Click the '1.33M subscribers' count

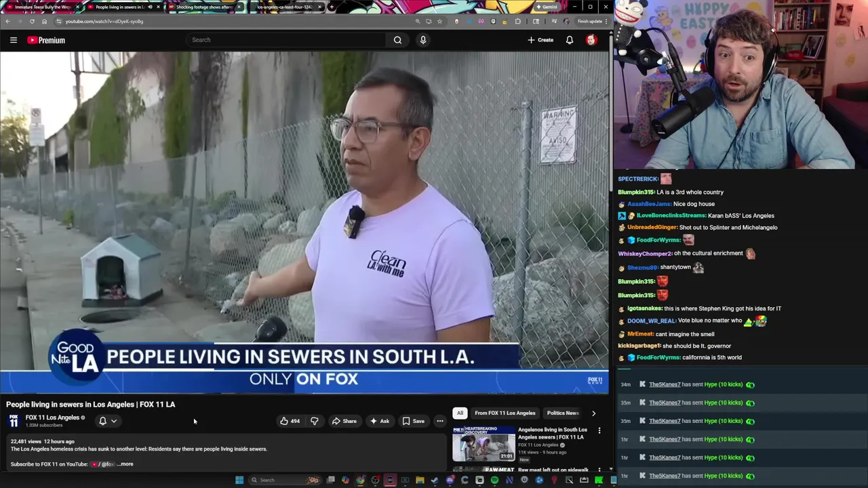coord(44,425)
